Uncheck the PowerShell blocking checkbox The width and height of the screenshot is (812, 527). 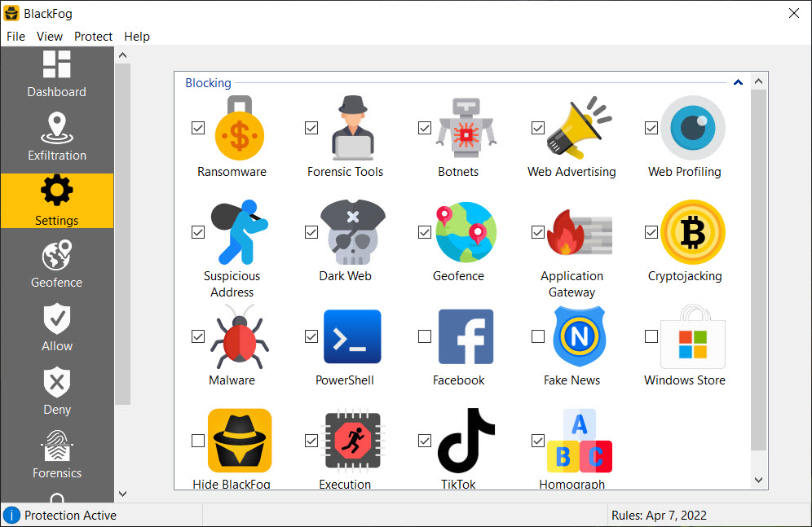pyautogui.click(x=311, y=336)
